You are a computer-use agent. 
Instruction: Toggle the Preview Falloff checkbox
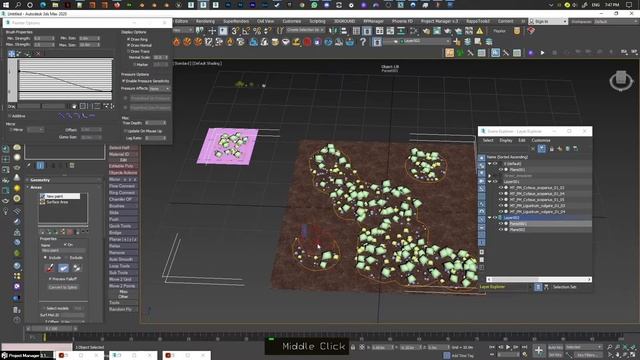point(50,279)
